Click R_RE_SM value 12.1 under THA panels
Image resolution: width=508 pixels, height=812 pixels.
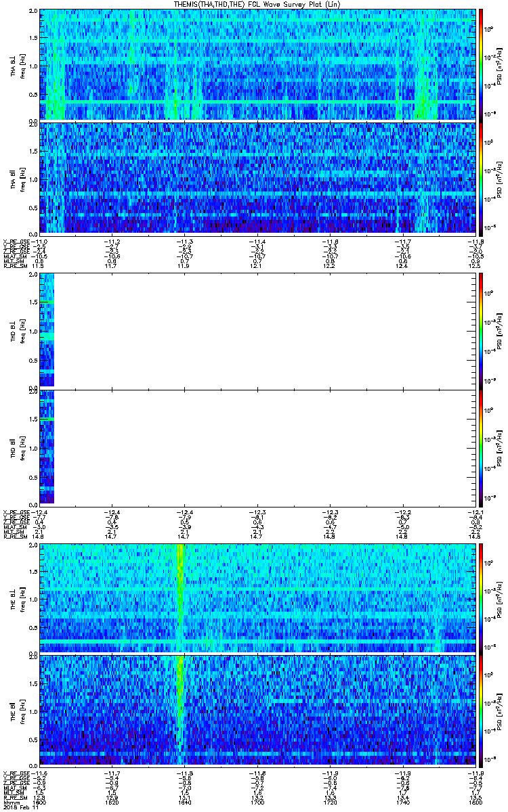(x=257, y=267)
